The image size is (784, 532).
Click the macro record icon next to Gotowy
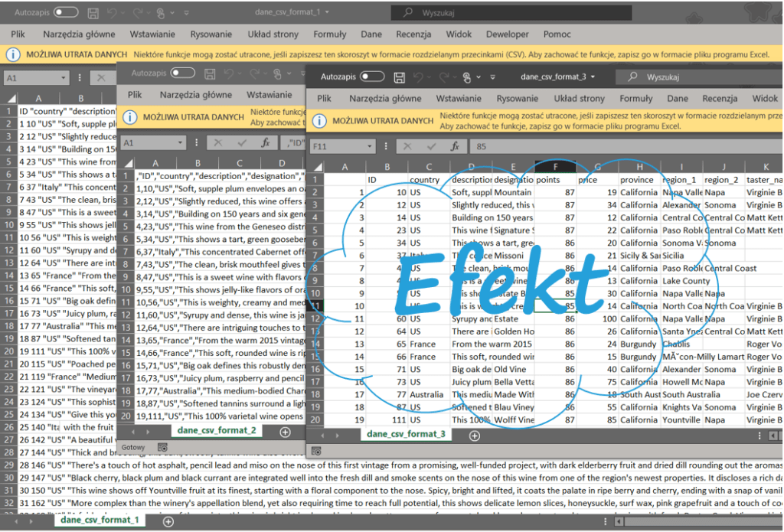click(x=162, y=447)
